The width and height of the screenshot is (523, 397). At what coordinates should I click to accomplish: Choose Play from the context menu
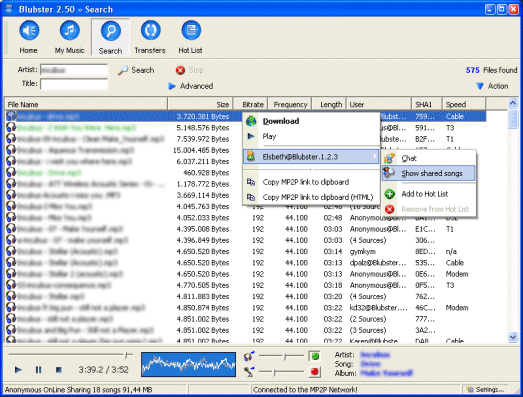tap(311, 136)
